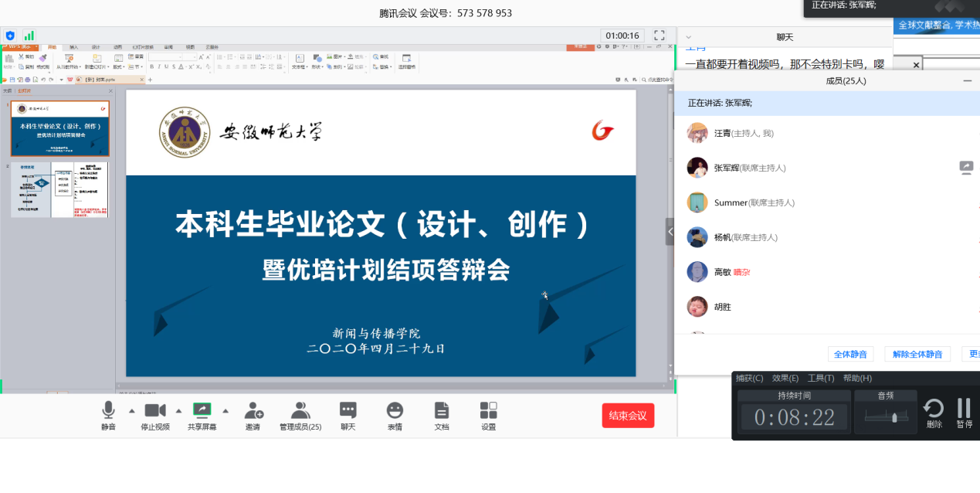Image resolution: width=980 pixels, height=493 pixels.
Task: End the meeting with 结束会议 button
Action: [x=627, y=415]
